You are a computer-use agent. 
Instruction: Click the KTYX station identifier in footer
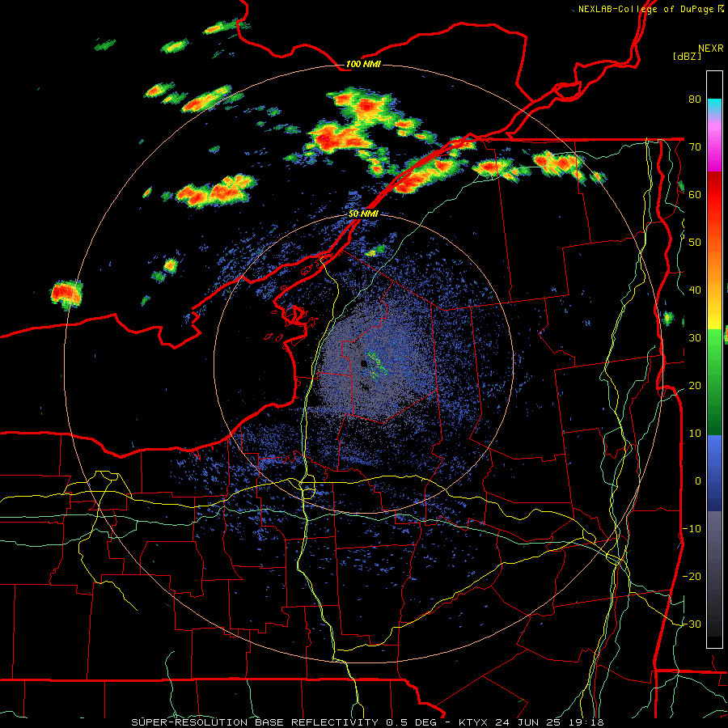(474, 722)
